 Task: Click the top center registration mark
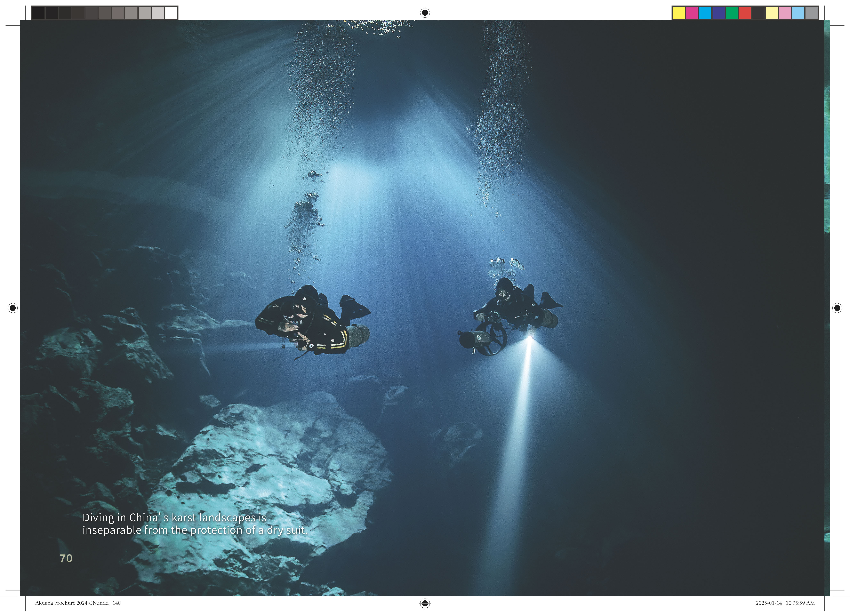pyautogui.click(x=425, y=13)
